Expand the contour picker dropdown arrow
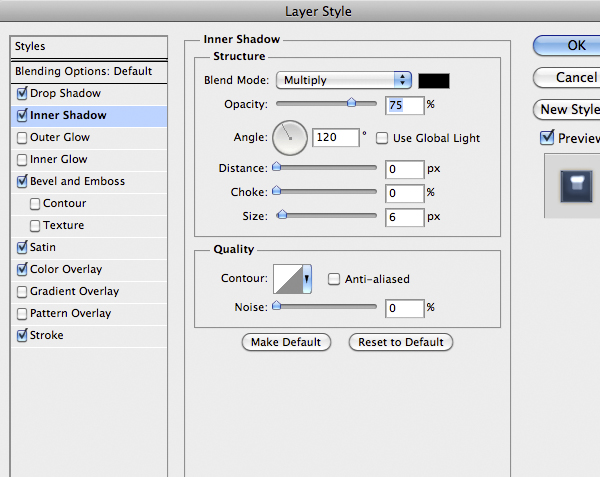Viewport: 600px width, 477px height. click(307, 279)
